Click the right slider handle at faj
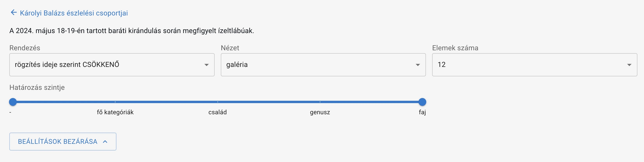644x162 pixels. coord(423,102)
